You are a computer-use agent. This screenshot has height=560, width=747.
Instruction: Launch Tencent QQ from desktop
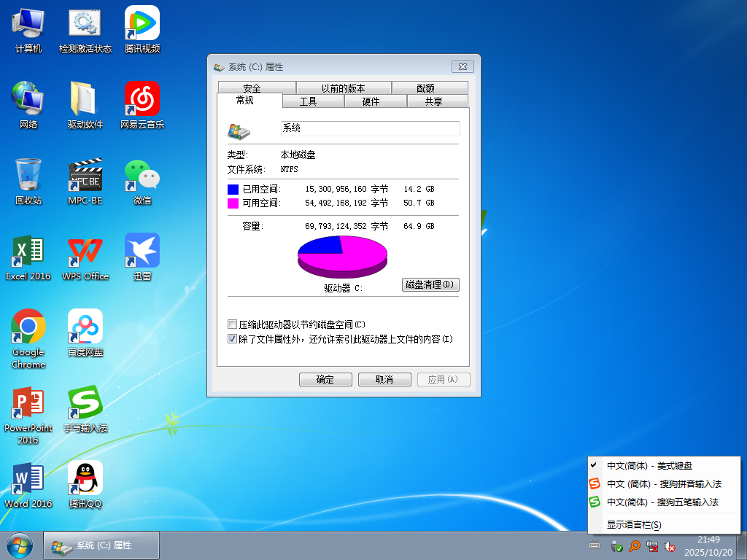85,479
